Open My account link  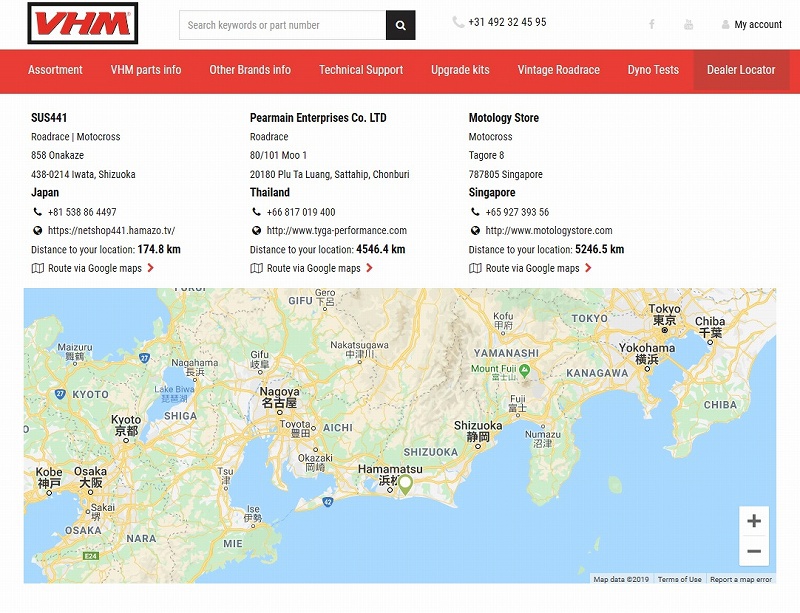pyautogui.click(x=758, y=24)
